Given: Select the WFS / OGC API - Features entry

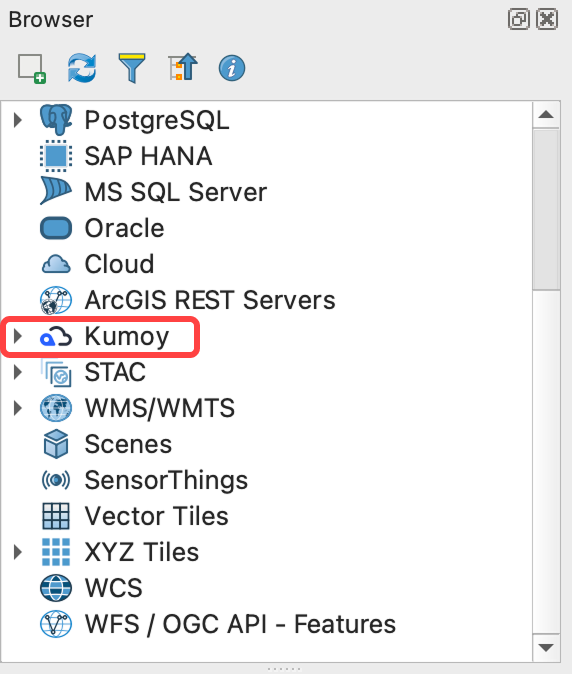Looking at the screenshot, I should pos(240,624).
